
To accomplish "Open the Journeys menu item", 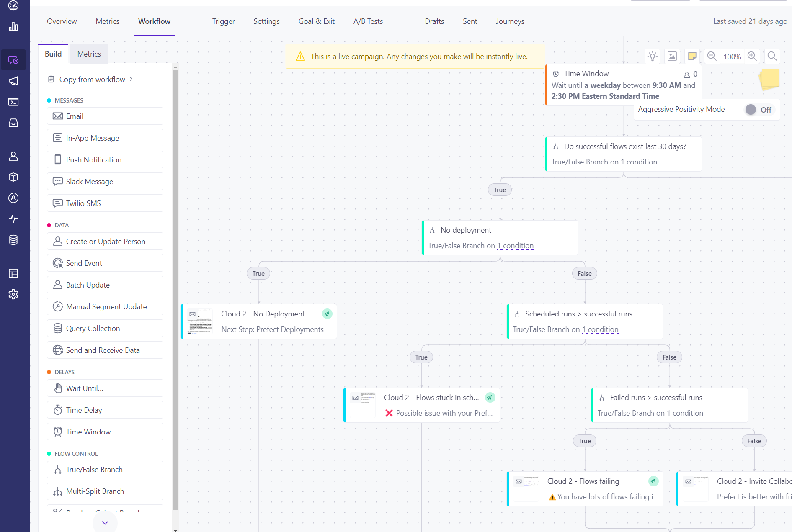I will tap(510, 21).
